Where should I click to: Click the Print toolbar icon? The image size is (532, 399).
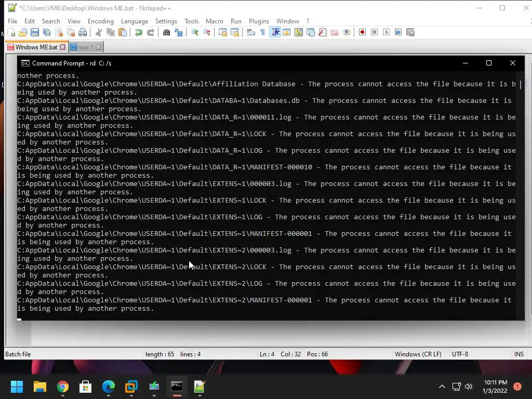pos(83,33)
